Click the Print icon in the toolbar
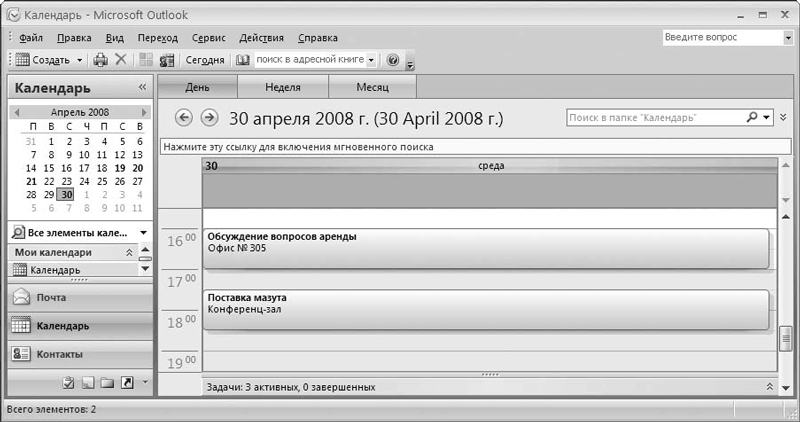The width and height of the screenshot is (800, 422). tap(100, 60)
